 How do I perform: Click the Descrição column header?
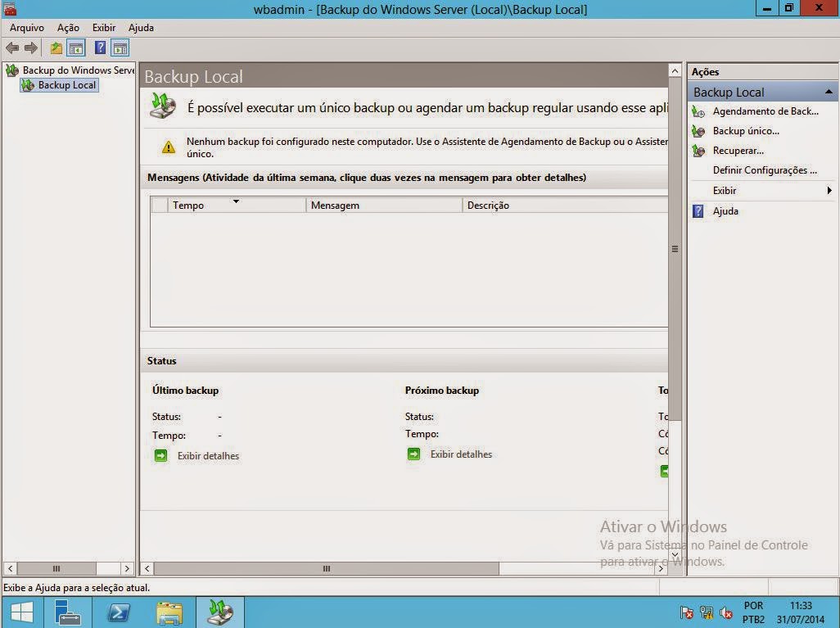pos(565,206)
